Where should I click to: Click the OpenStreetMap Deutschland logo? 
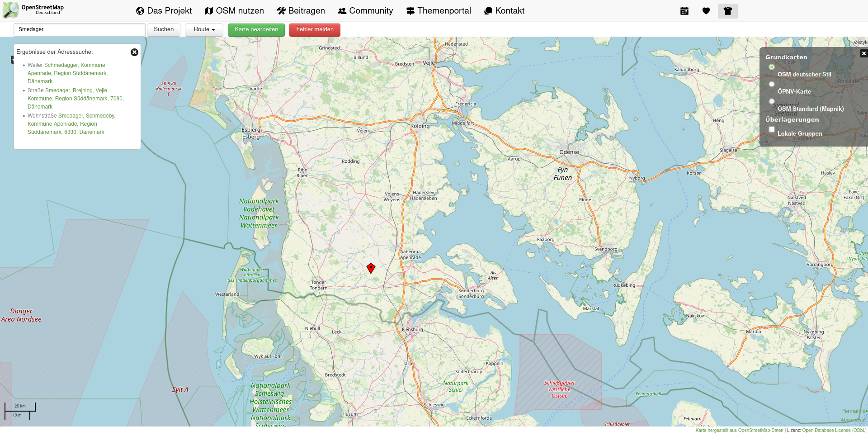pos(33,10)
